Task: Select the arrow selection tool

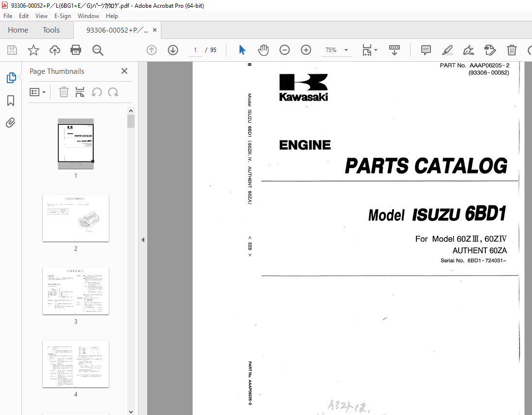Action: point(242,50)
